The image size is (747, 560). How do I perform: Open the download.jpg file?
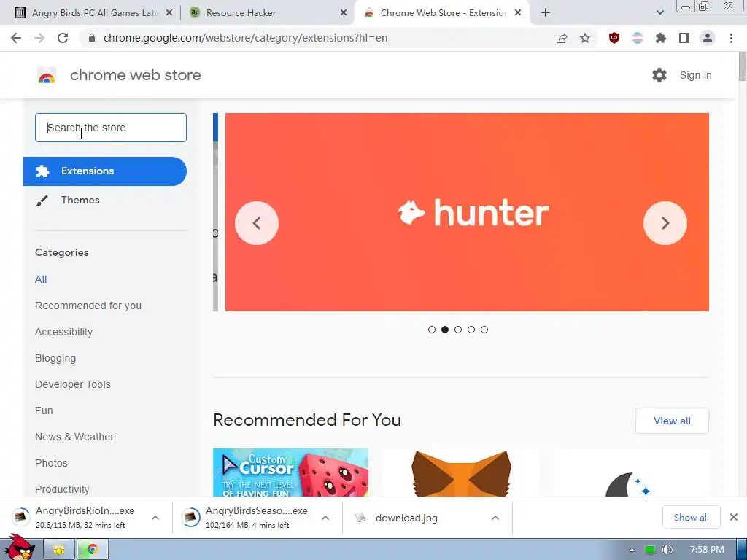point(406,518)
